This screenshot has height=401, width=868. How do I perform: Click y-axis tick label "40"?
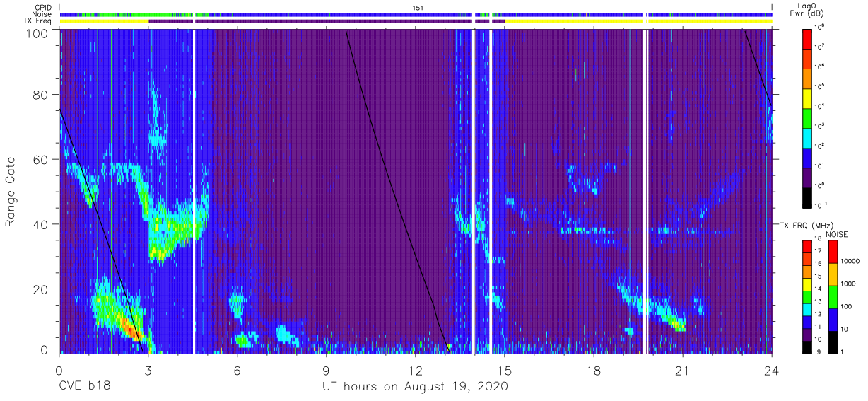point(41,224)
